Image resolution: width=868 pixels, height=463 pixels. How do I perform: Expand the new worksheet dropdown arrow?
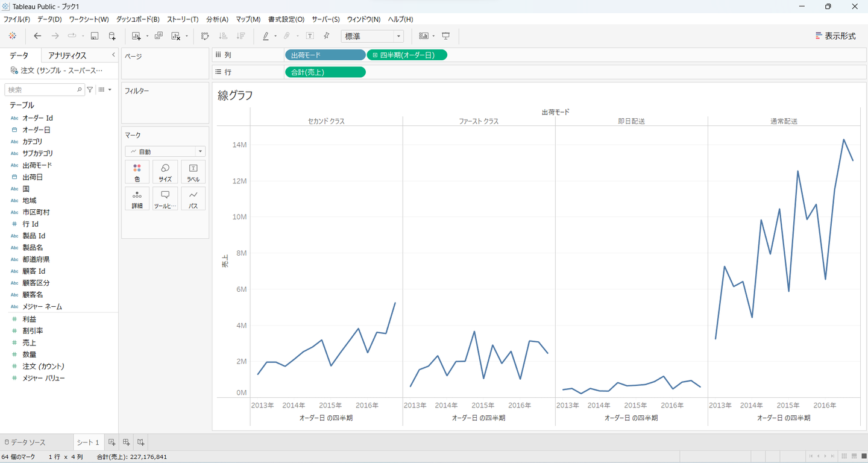point(147,36)
